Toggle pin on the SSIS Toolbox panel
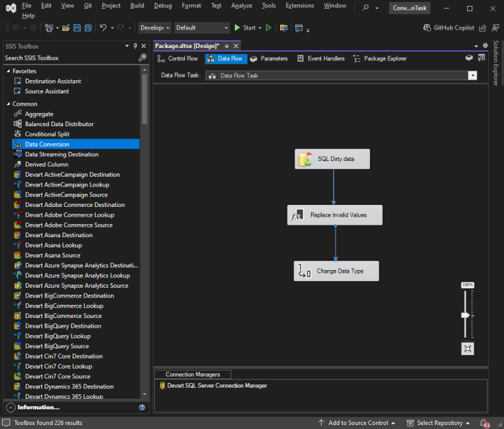 pyautogui.click(x=135, y=46)
